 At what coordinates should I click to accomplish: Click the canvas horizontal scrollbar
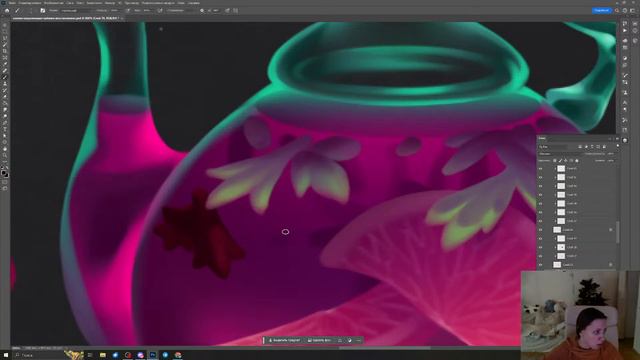pyautogui.click(x=384, y=348)
